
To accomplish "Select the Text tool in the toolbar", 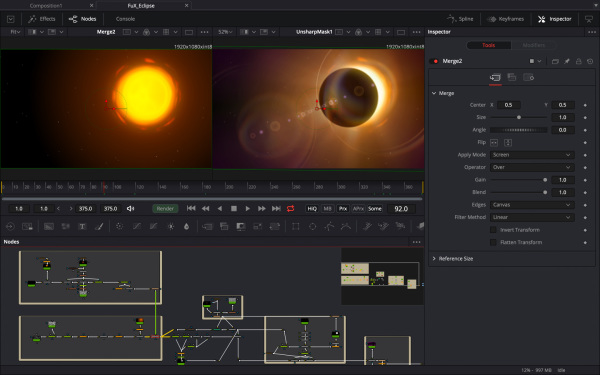I will 82,227.
